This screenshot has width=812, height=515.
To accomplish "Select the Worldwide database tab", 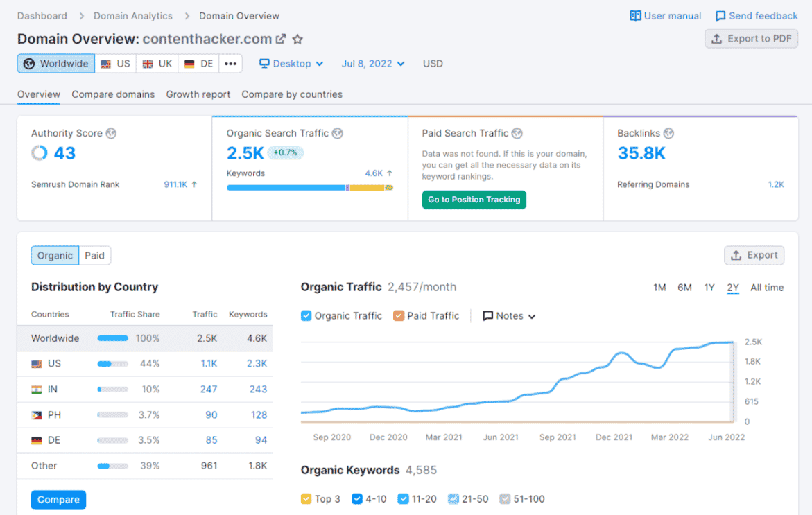I will point(56,64).
